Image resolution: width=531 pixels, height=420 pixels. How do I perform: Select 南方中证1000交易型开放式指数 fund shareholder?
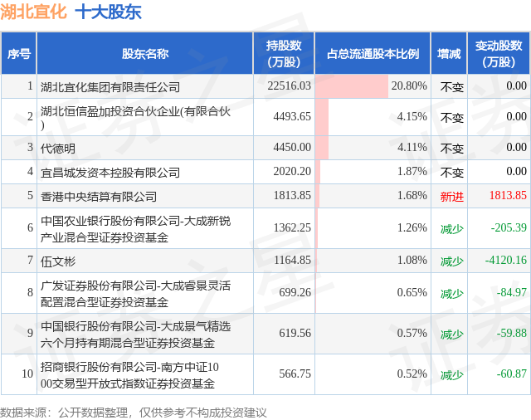[129, 374]
